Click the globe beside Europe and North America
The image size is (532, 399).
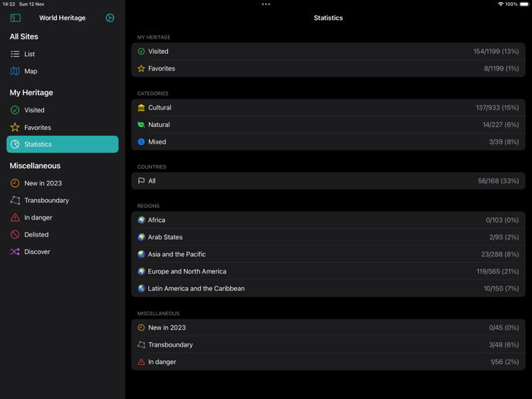click(141, 271)
